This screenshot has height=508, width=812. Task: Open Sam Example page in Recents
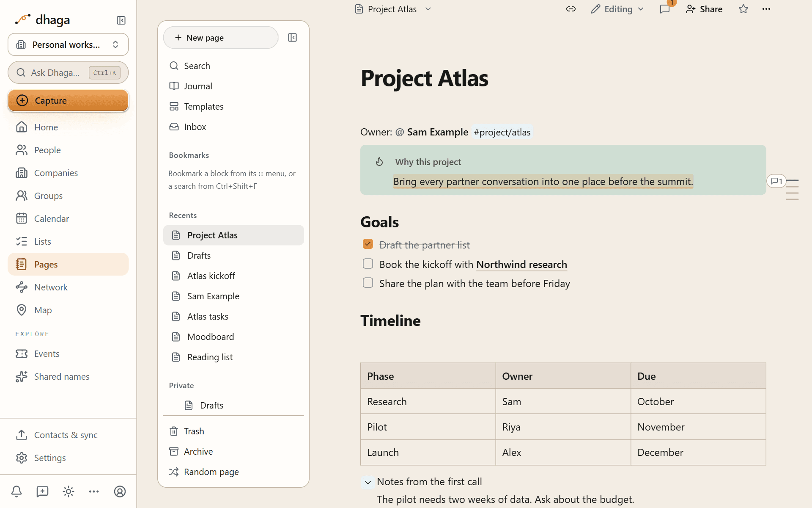233,296
